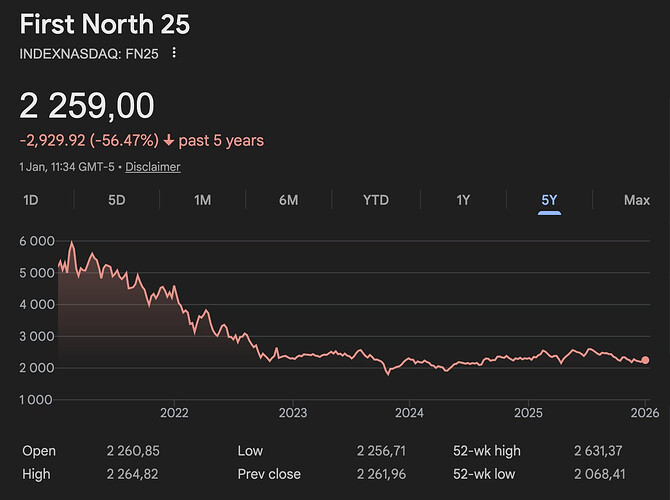Open the Disclaimer link
Viewport: 670px width, 500px height.
coord(153,167)
